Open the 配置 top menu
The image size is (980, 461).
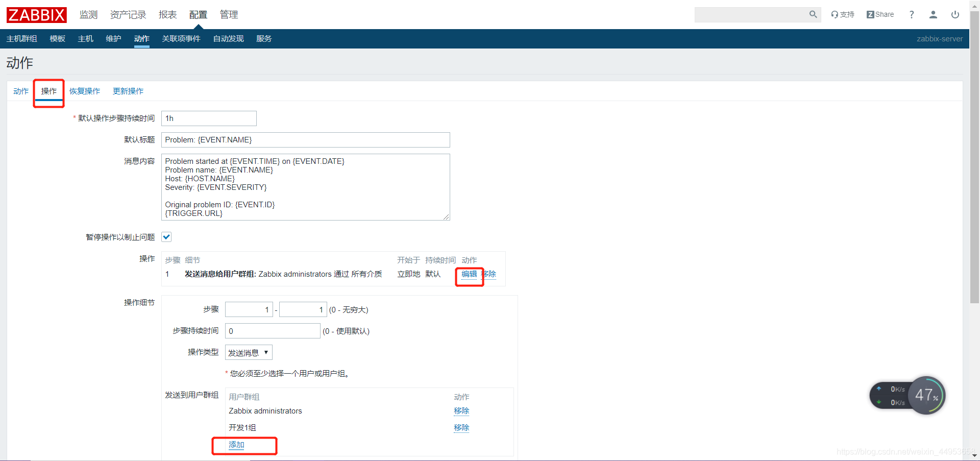click(198, 15)
